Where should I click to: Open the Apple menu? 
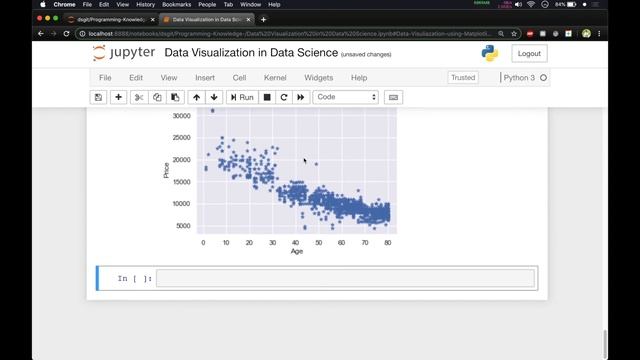(43, 4)
